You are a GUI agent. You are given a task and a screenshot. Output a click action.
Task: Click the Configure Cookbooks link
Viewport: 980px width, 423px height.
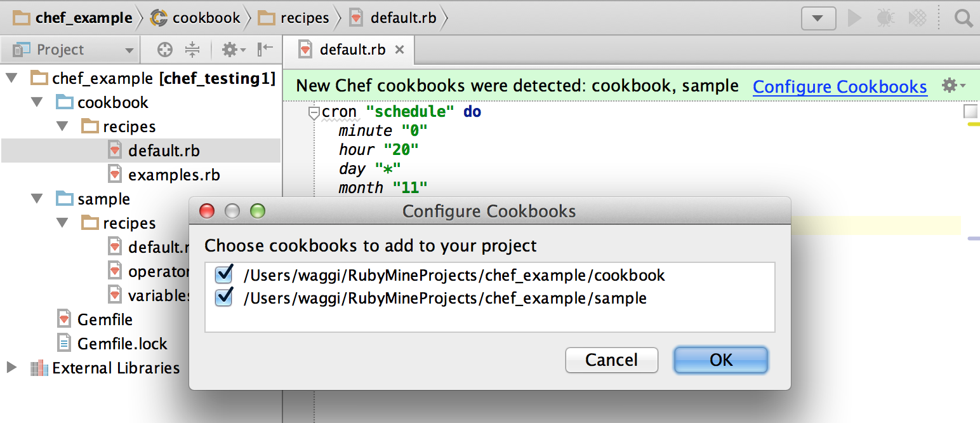(x=840, y=86)
